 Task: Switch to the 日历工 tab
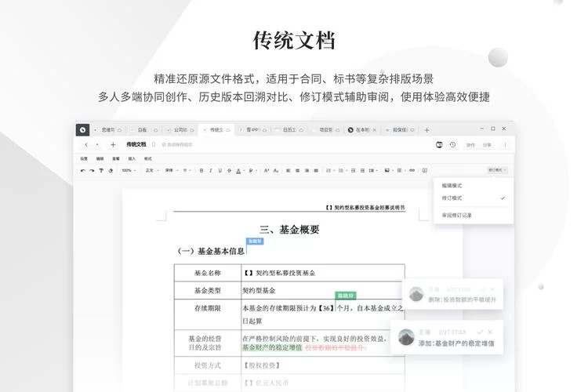tap(289, 130)
